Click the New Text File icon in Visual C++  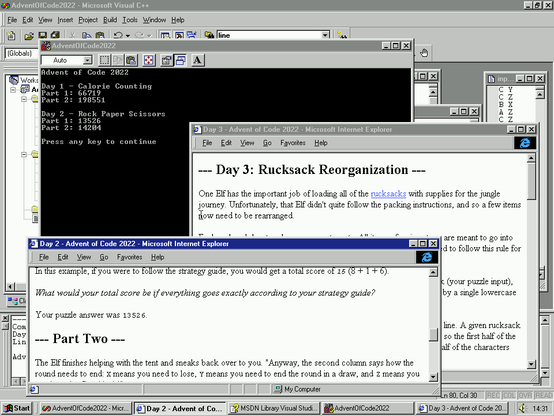pyautogui.click(x=11, y=35)
